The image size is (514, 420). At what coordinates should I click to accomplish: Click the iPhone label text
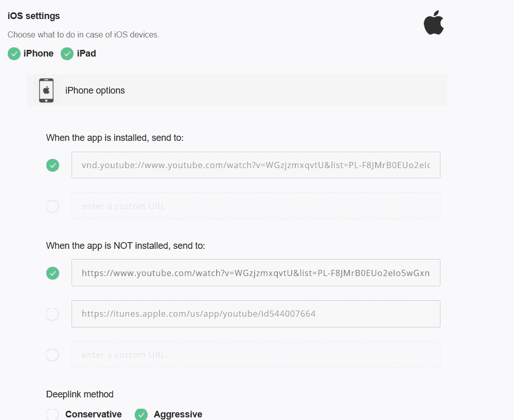(39, 53)
